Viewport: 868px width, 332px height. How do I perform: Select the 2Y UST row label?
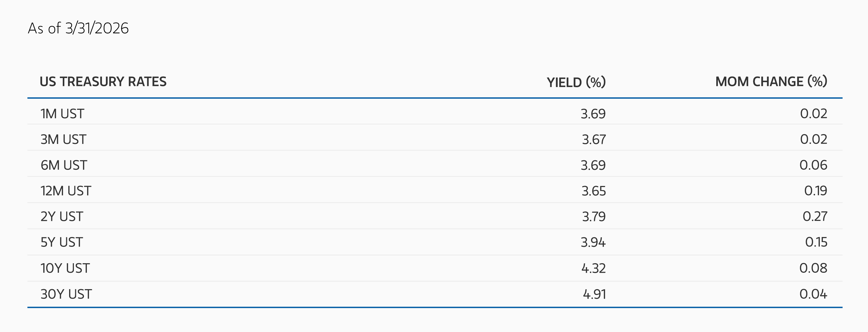pos(62,216)
